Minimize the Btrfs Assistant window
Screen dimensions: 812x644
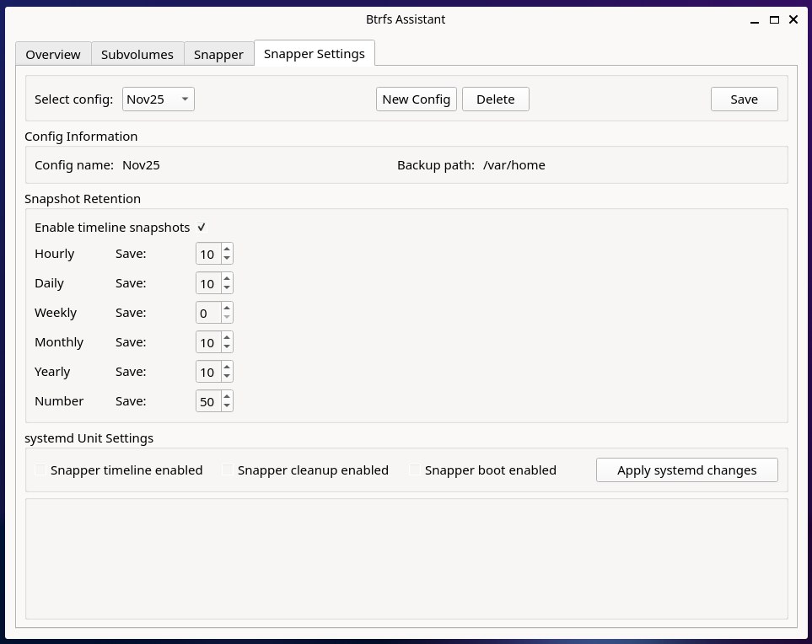[755, 20]
